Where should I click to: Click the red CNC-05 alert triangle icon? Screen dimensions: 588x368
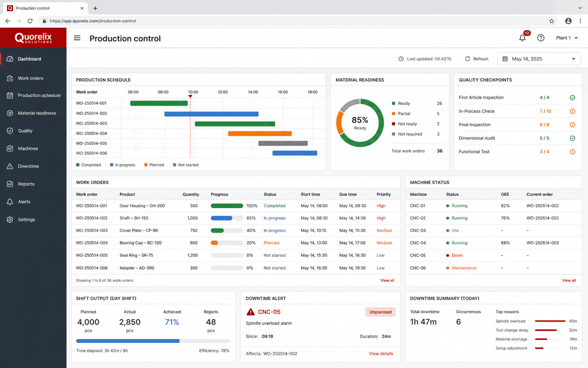point(251,312)
